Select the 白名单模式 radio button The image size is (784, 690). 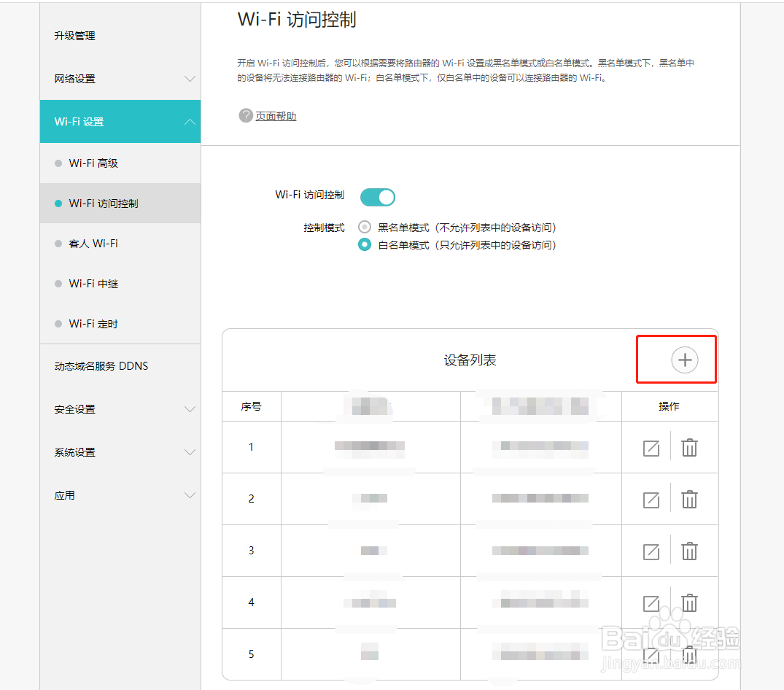(364, 244)
